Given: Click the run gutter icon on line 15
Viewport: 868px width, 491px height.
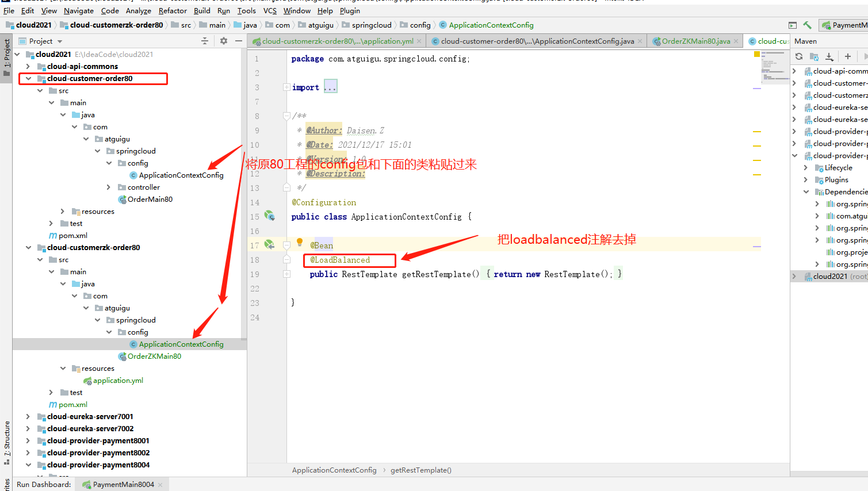Looking at the screenshot, I should [x=269, y=216].
